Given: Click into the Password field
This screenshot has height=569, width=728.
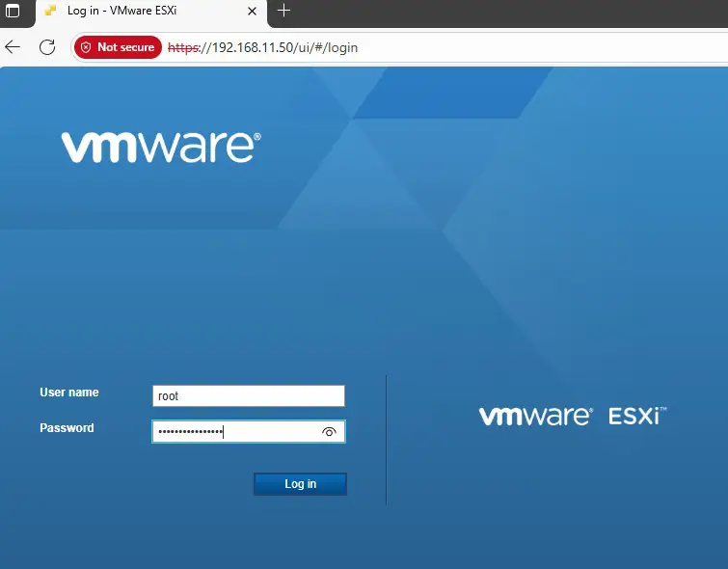Looking at the screenshot, I should coord(249,431).
